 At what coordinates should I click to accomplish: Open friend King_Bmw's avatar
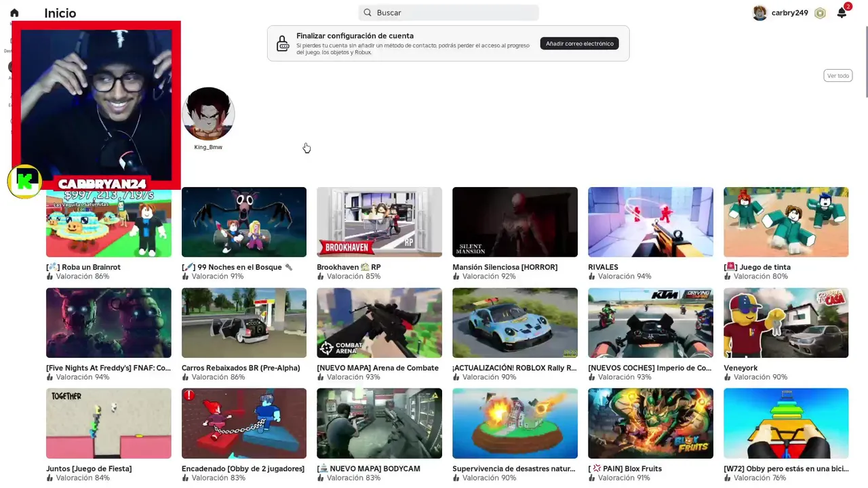click(x=208, y=113)
